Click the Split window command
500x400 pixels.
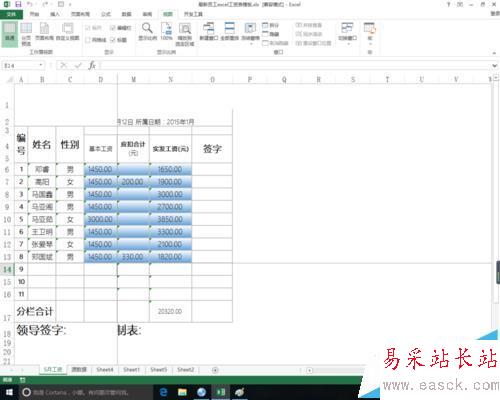click(271, 25)
